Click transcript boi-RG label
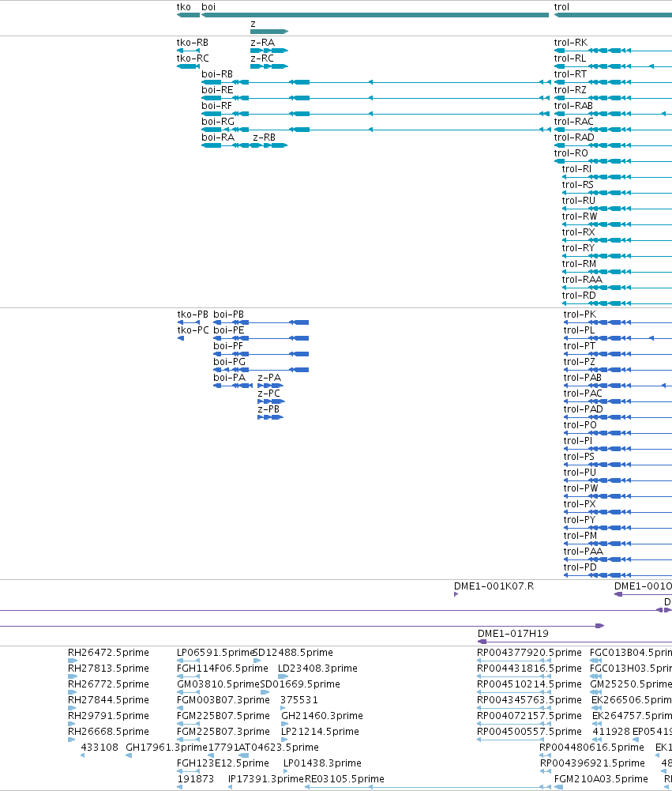The width and height of the screenshot is (672, 791). [218, 121]
